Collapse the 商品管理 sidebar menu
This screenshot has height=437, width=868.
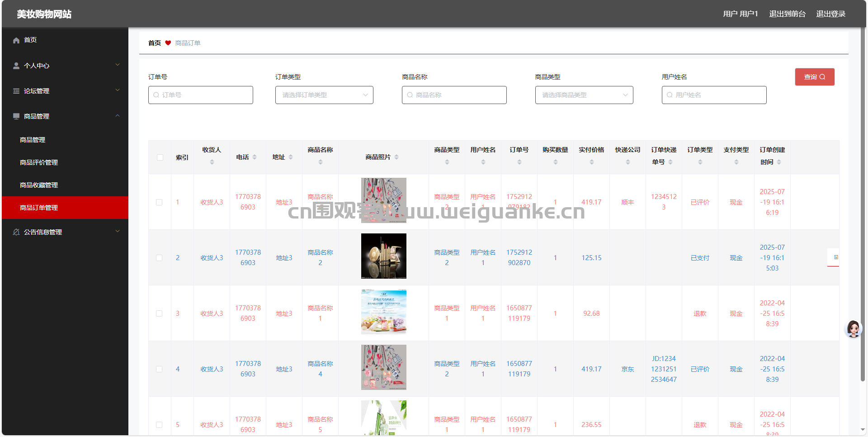pos(65,116)
